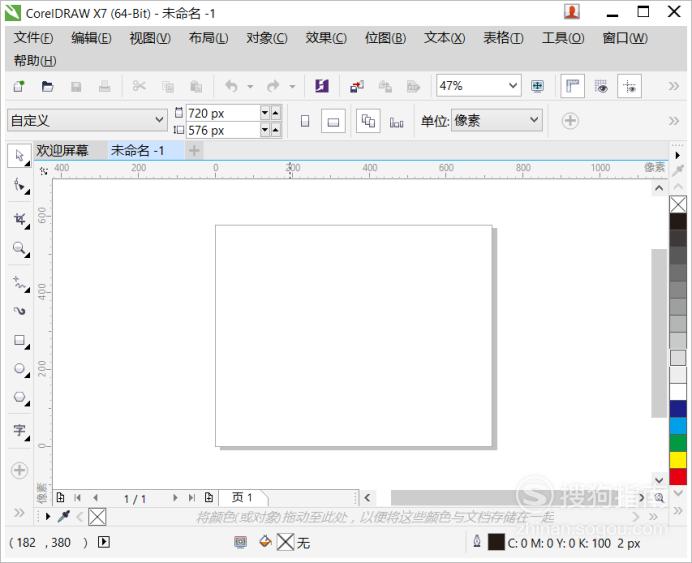Click the Cut scissors icon
Image resolution: width=692 pixels, height=563 pixels.
pyautogui.click(x=139, y=86)
